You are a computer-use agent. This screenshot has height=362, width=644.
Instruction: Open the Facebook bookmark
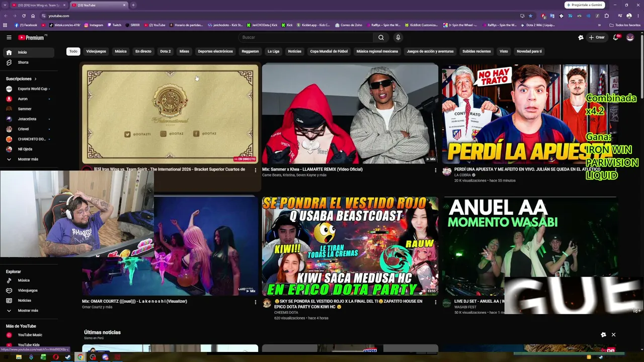[x=26, y=25]
